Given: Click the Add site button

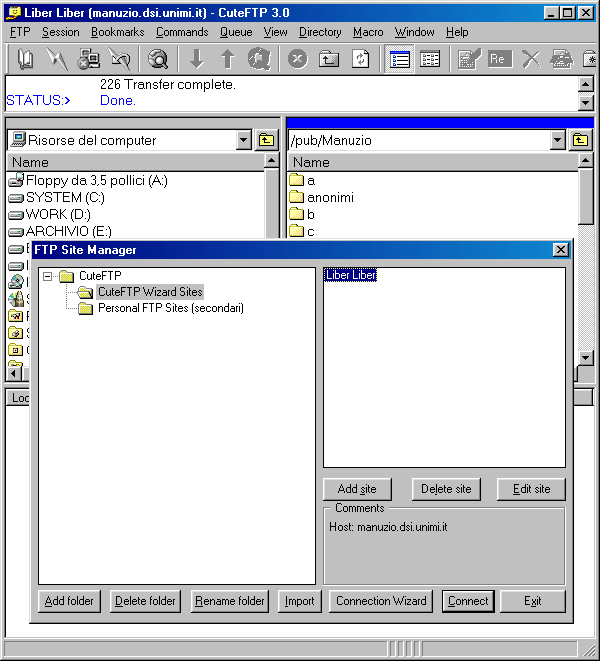Looking at the screenshot, I should 357,489.
